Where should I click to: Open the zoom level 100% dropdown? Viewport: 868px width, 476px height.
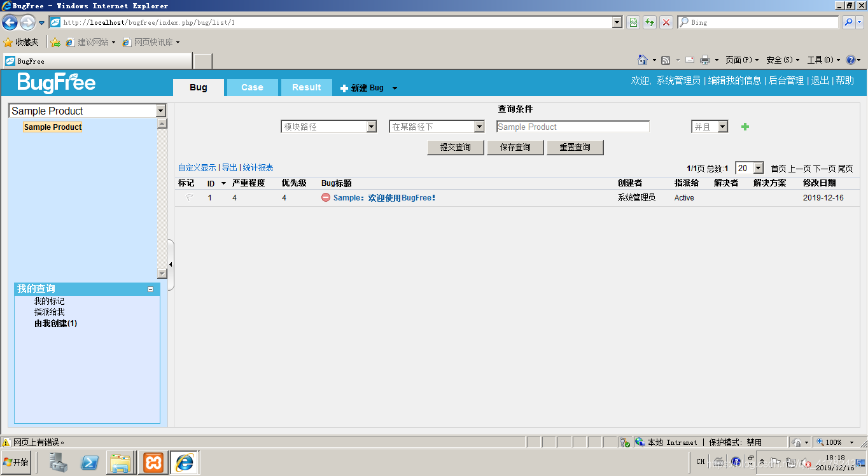click(851, 442)
